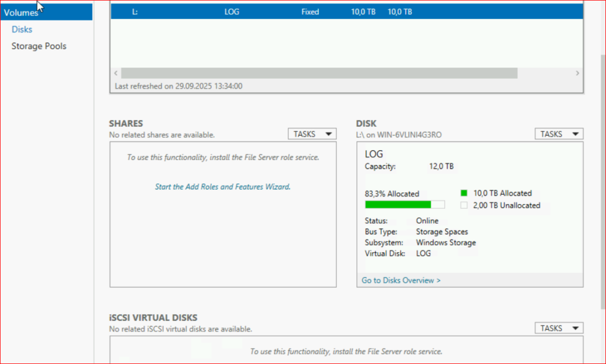The image size is (606, 364).
Task: Click the iSCSI VIRTUAL DISKS heading
Action: point(153,318)
